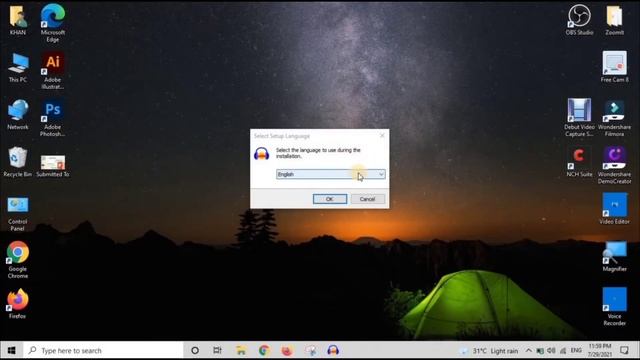Select the This PC desktop icon

(x=18, y=67)
